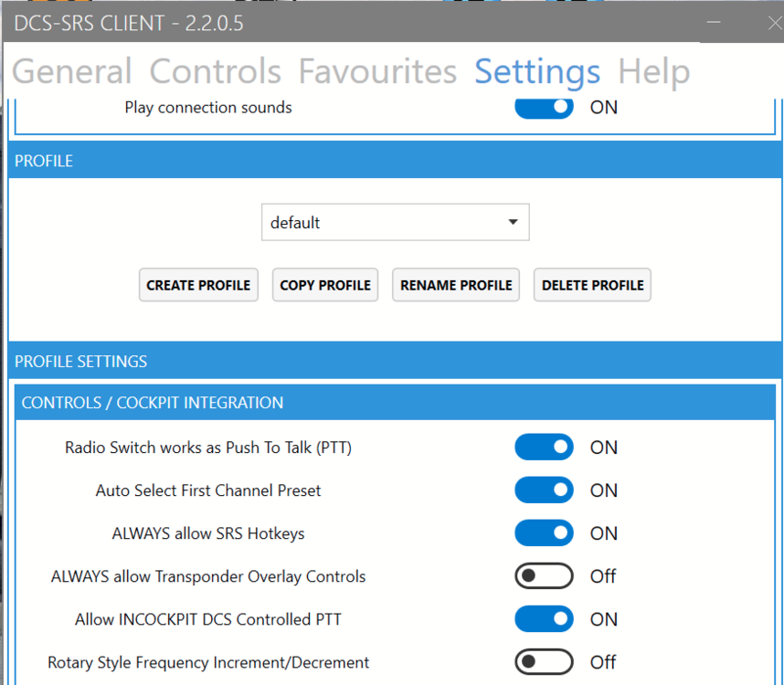The image size is (784, 685).
Task: Enable Rotary Style Frequency Increment/Decrement
Action: tap(544, 662)
